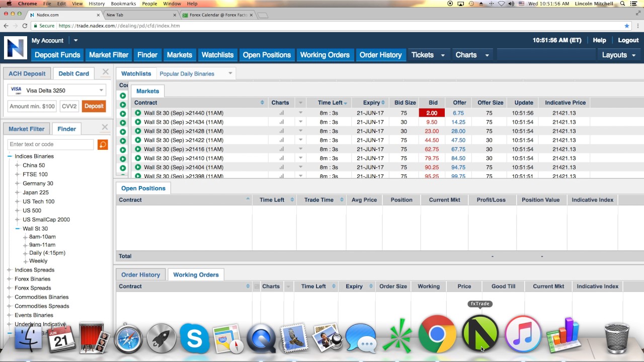This screenshot has width=644, height=362.
Task: Open trade ticket for Wall St 30 >21416
Action: (x=138, y=149)
